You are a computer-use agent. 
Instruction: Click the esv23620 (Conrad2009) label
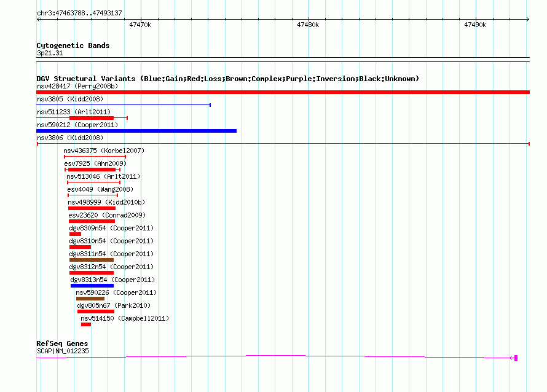(107, 215)
